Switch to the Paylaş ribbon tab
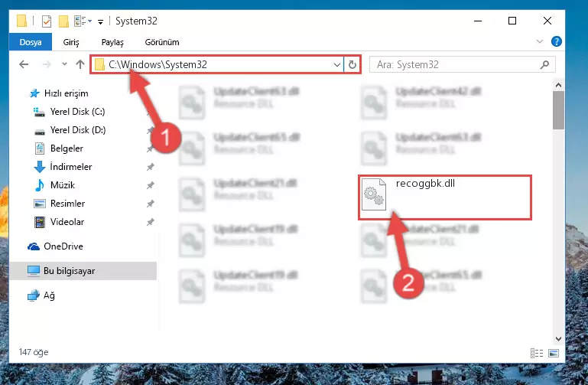Viewport: 588px width, 385px height. 112,42
